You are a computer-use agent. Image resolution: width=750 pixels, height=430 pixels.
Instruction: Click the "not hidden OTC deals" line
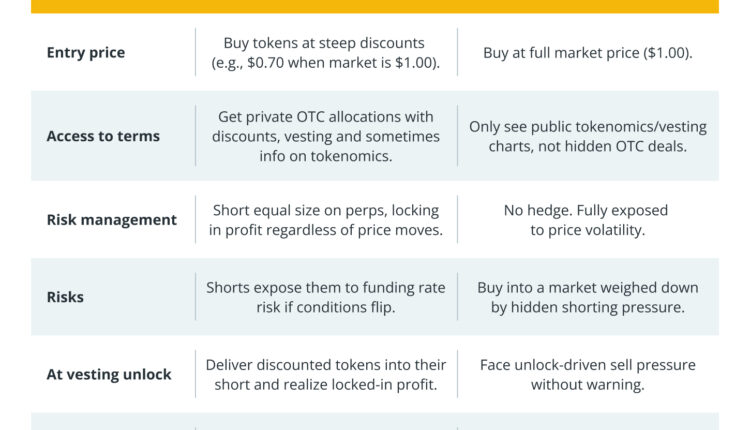click(x=588, y=146)
